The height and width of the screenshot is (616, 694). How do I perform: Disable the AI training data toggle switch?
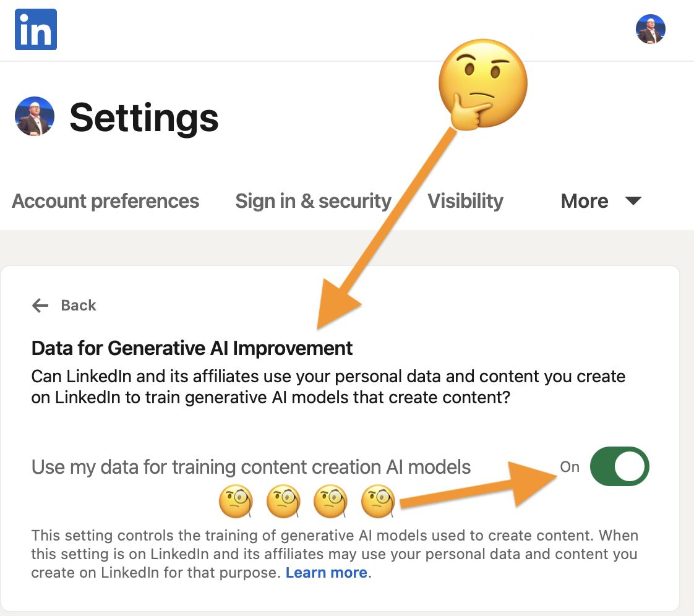619,466
